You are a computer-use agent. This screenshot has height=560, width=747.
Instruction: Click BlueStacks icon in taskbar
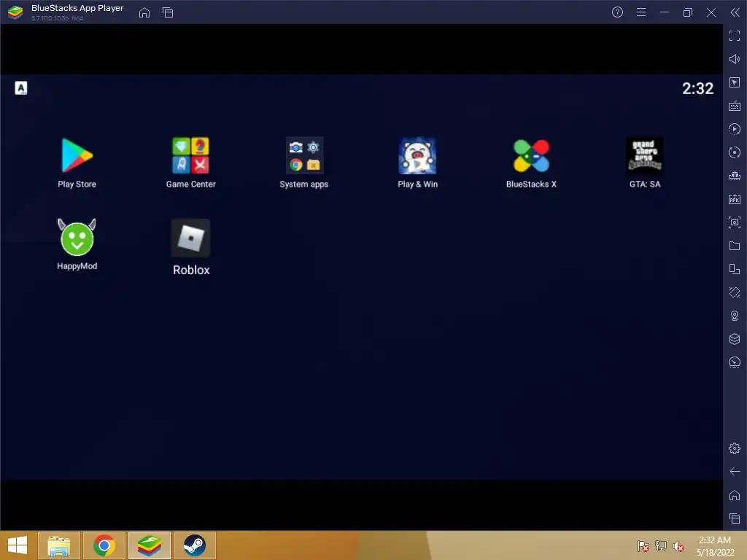point(149,545)
